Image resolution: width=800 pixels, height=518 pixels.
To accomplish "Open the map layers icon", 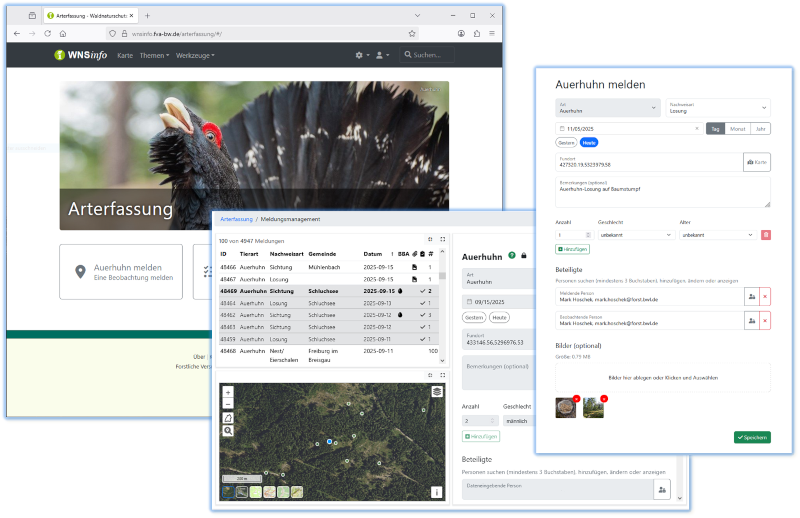I will [x=436, y=391].
